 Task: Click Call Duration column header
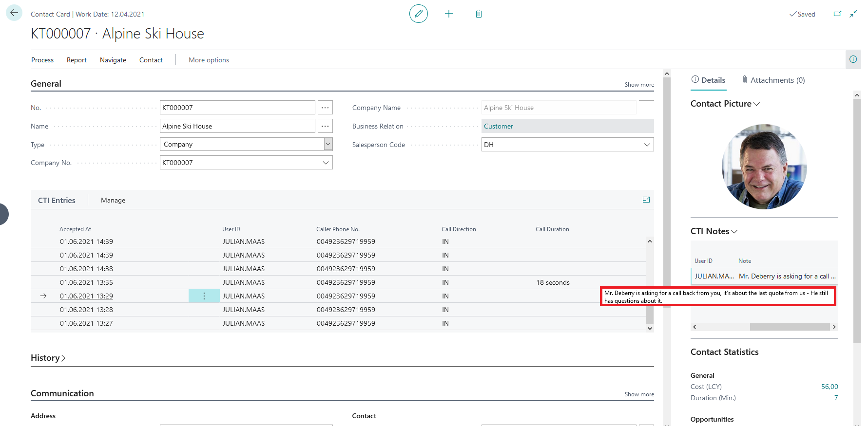[x=552, y=229]
